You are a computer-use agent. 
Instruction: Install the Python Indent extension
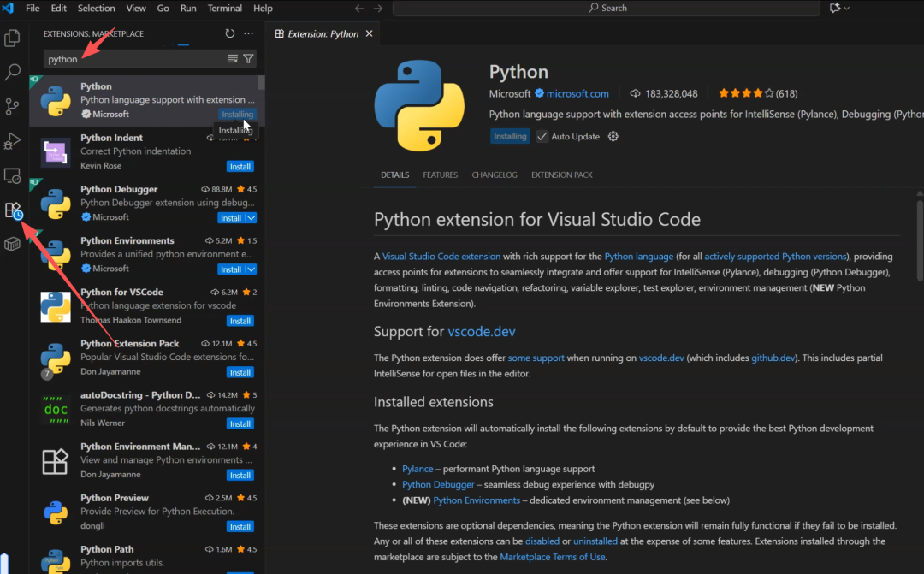coord(240,167)
